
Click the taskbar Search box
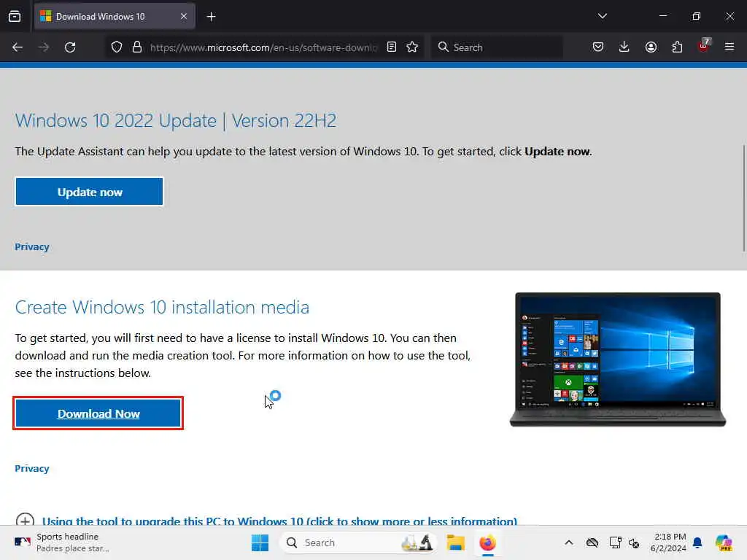pos(359,542)
